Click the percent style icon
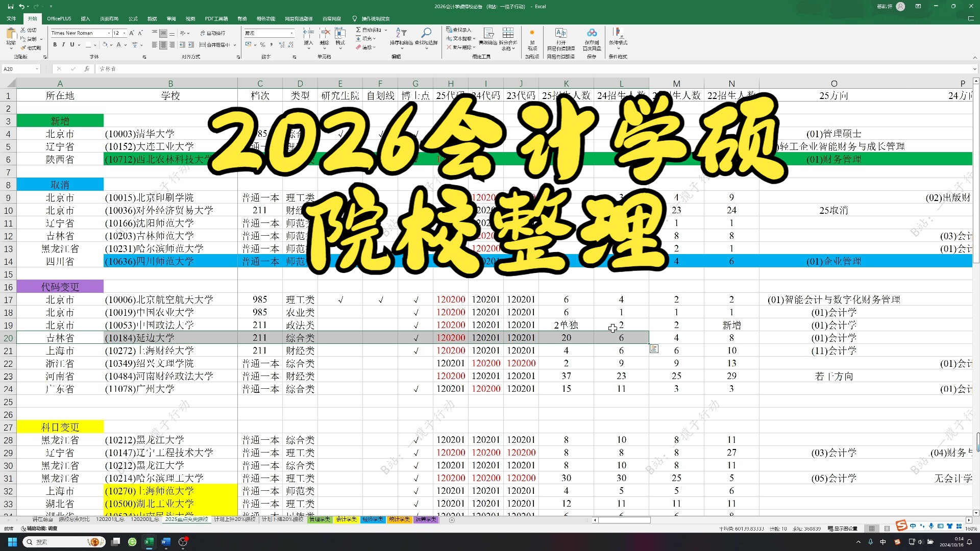Image resolution: width=980 pixels, height=551 pixels. click(x=262, y=45)
